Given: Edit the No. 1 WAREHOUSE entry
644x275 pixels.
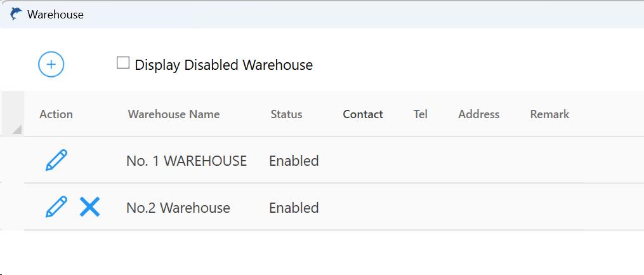Looking at the screenshot, I should (56, 160).
